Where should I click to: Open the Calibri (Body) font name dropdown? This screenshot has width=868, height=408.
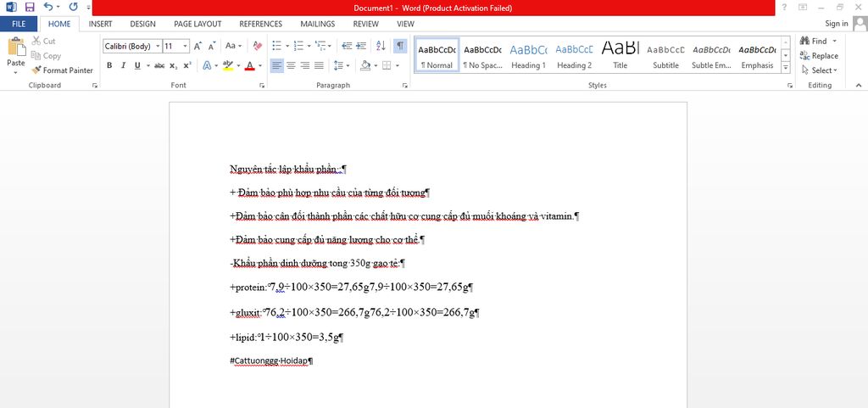pyautogui.click(x=159, y=46)
